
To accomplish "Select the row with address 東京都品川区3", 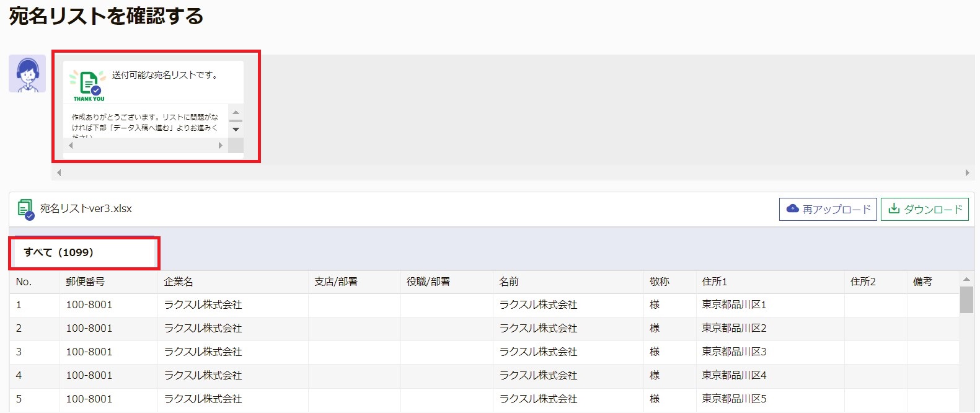I will (x=484, y=352).
